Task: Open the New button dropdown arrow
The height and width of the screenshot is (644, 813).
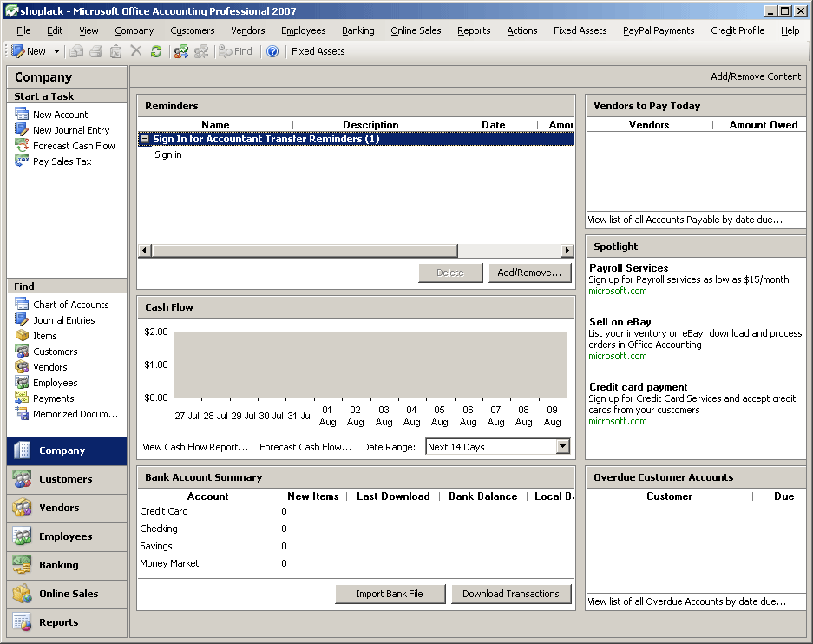Action: [56, 51]
